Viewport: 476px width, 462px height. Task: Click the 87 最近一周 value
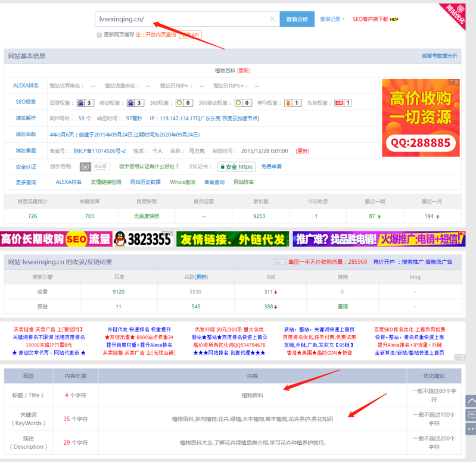[x=372, y=216]
